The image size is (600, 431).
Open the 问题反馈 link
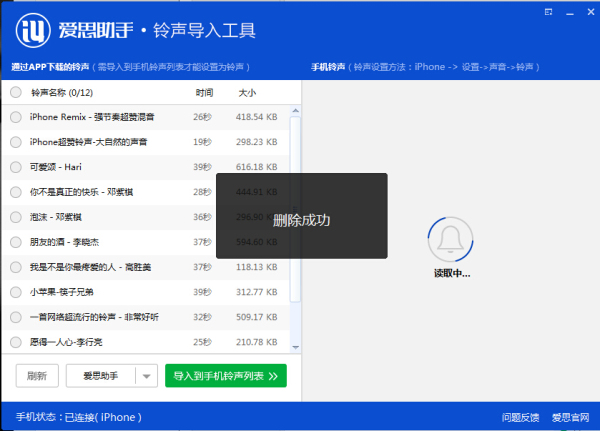click(x=519, y=417)
